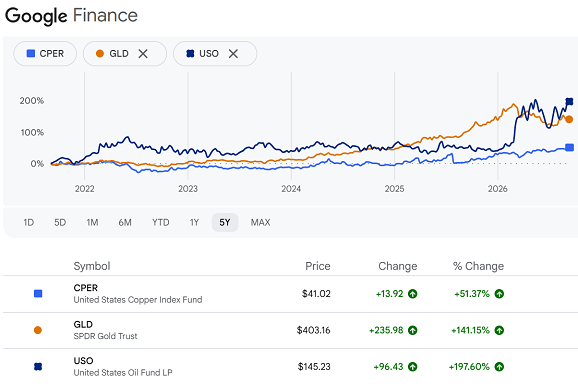Open the GLD symbol in table
Screen dimensions: 578x386
(83, 324)
